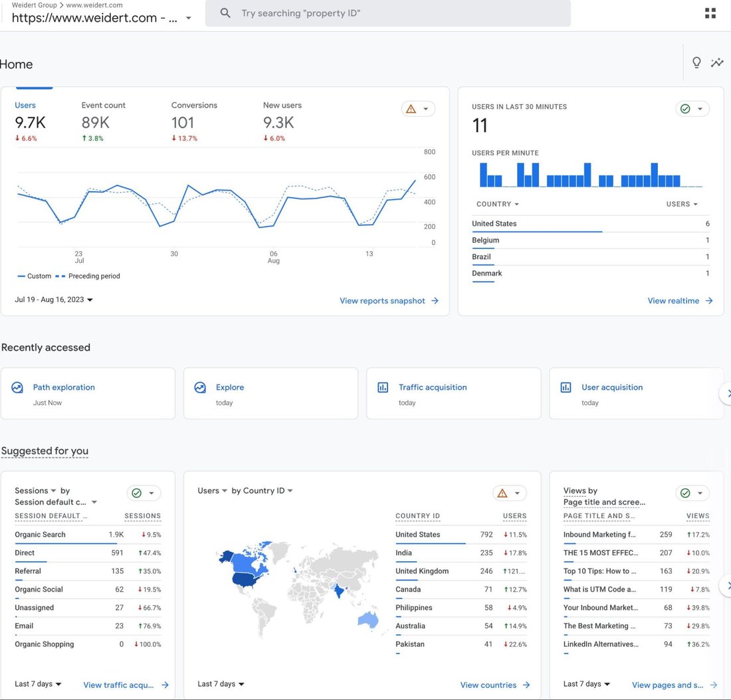This screenshot has width=731, height=700.
Task: Select the Traffic acquisition chart icon
Action: tap(383, 387)
